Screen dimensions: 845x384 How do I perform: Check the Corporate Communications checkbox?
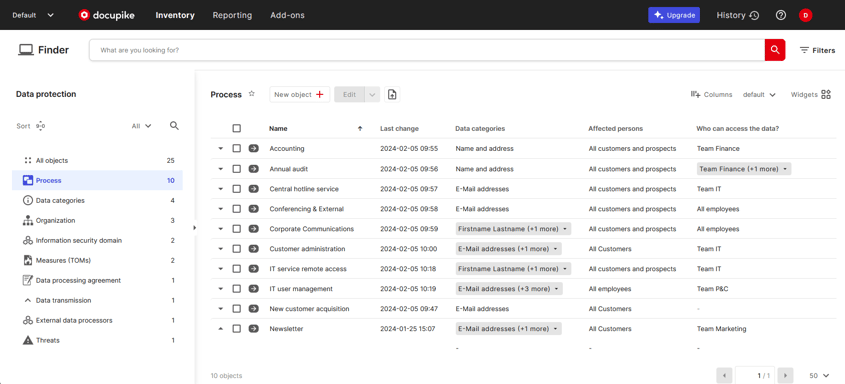(237, 229)
